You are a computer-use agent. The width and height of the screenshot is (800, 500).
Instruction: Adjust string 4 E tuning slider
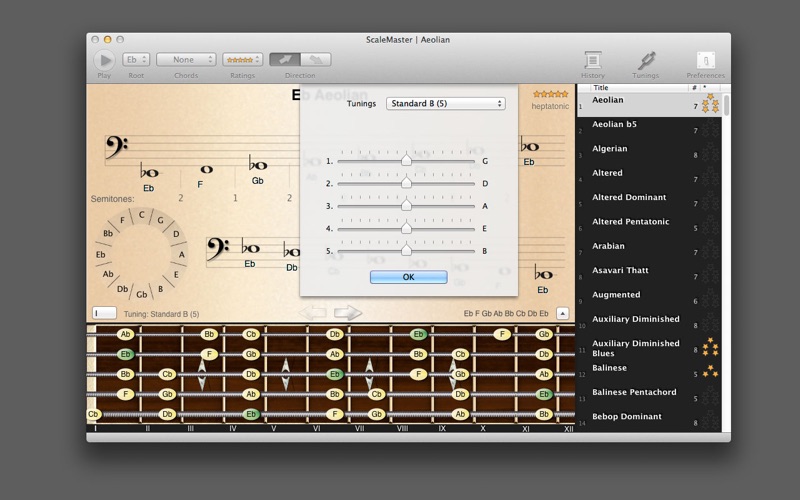click(406, 228)
